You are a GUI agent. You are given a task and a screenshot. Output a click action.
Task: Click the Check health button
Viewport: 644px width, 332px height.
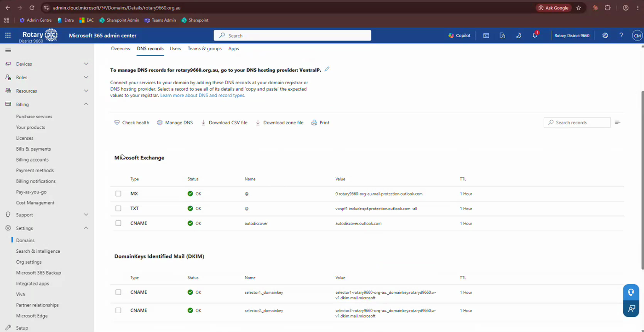point(132,122)
